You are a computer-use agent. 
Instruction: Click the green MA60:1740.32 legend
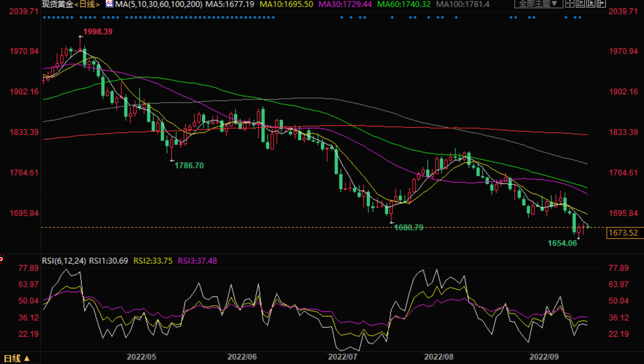(403, 4)
